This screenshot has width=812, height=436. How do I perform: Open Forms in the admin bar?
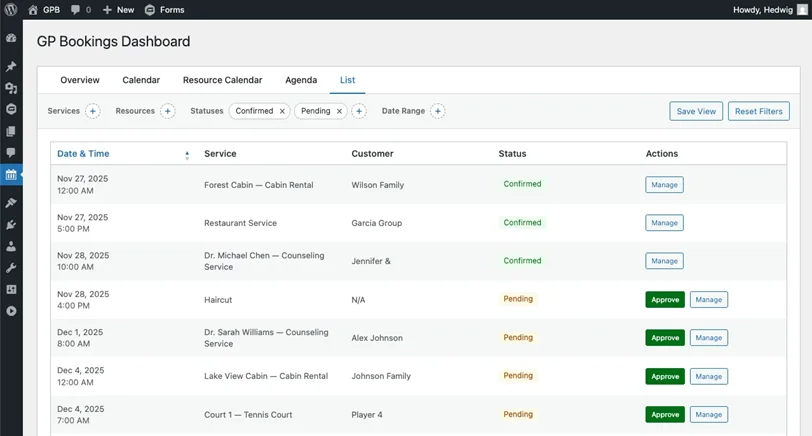(164, 10)
